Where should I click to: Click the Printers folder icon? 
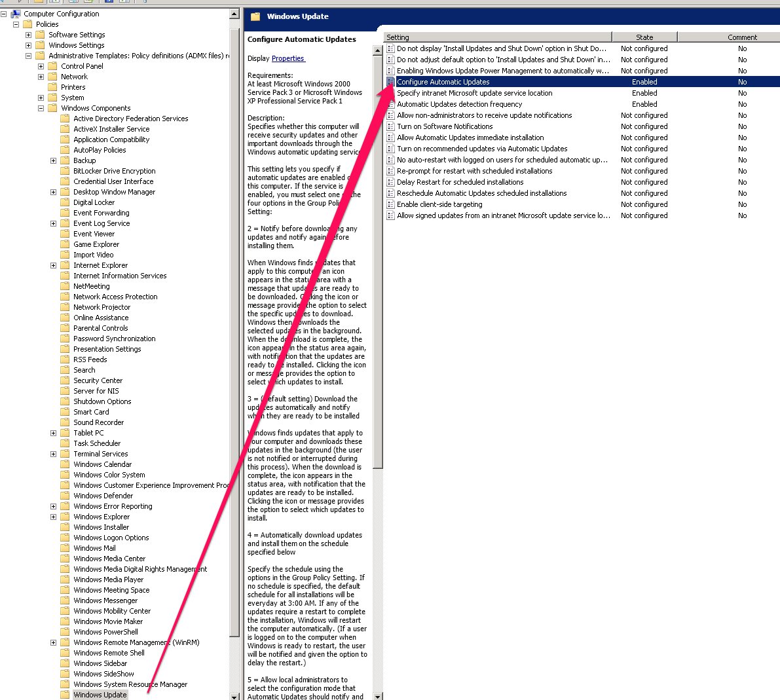[53, 87]
